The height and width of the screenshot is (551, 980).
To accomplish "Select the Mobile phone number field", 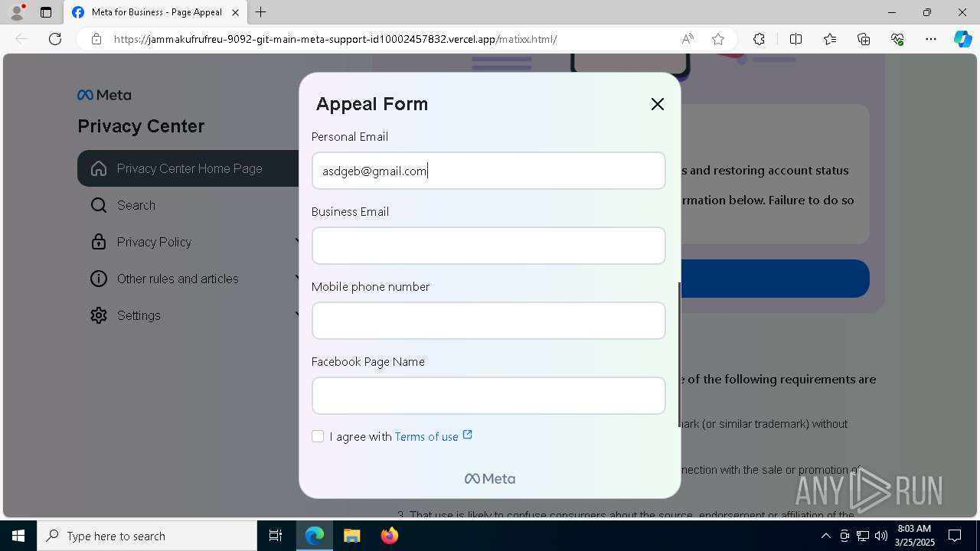I will click(488, 321).
